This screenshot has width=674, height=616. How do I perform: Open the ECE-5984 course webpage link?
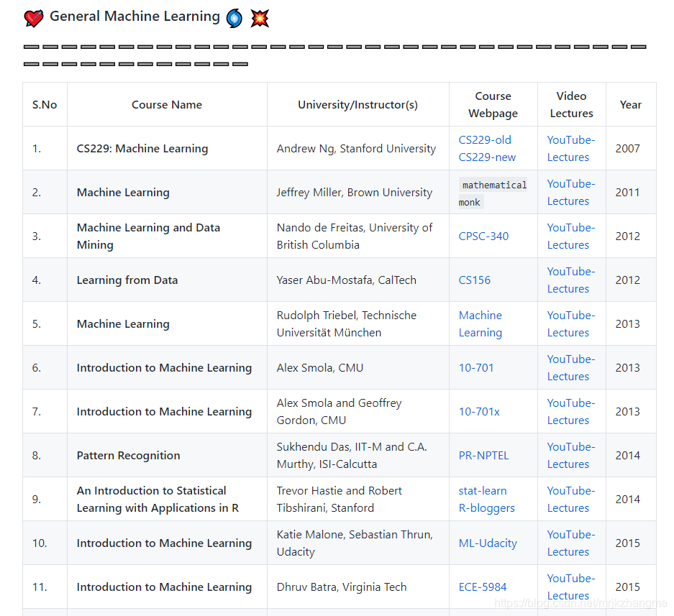pos(482,587)
